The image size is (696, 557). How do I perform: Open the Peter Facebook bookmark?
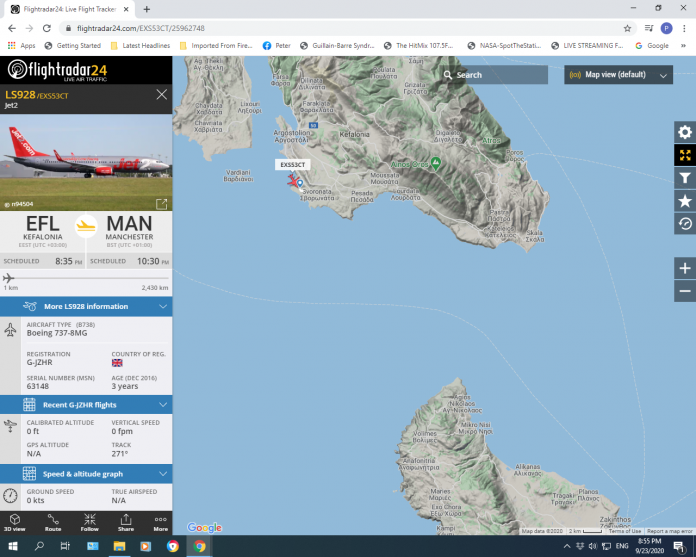(x=277, y=46)
